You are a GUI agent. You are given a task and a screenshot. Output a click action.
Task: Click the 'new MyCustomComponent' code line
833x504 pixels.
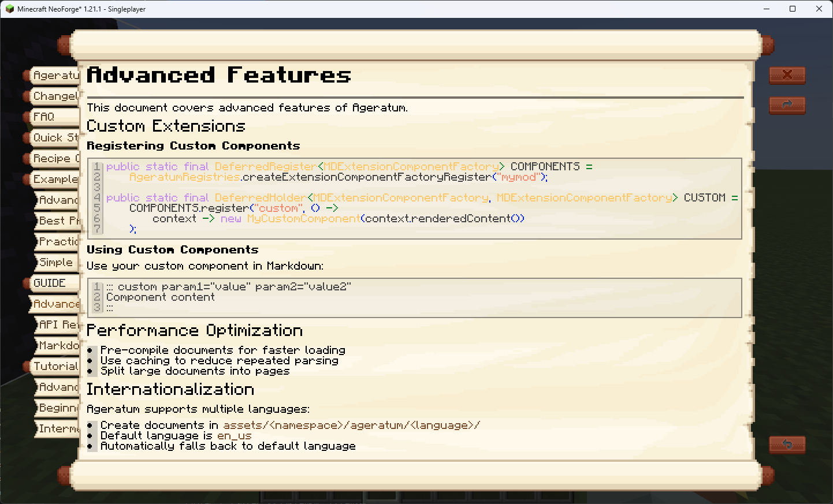(339, 219)
